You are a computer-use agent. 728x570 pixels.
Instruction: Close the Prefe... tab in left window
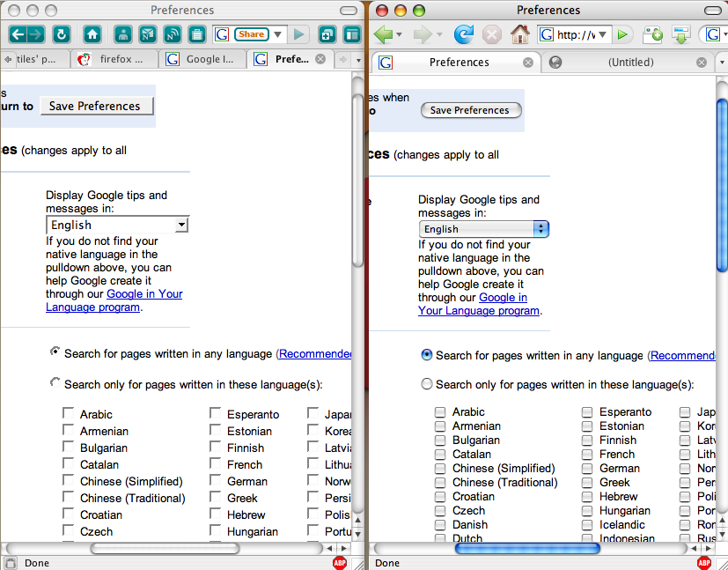[320, 59]
